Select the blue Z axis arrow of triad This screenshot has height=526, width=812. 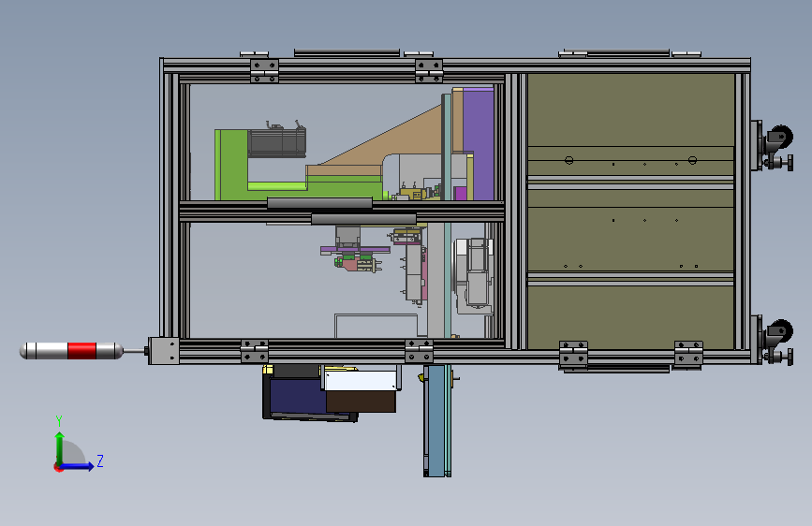78,466
